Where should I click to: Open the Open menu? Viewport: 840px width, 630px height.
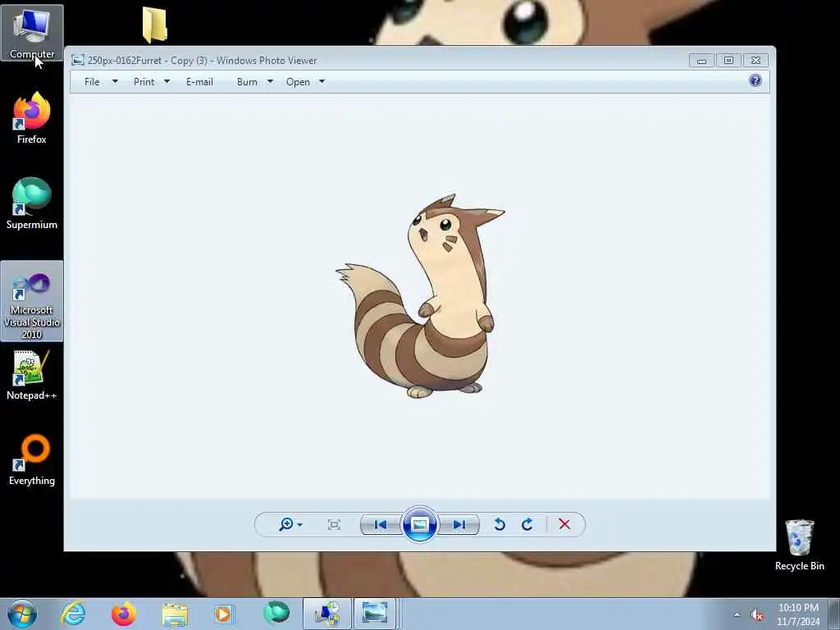298,82
